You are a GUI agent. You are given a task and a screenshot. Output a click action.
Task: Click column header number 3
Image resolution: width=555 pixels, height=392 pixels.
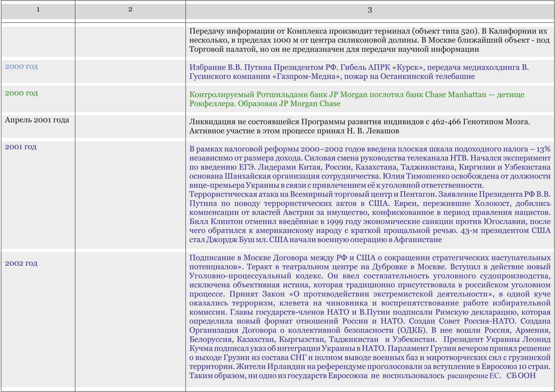[x=370, y=10]
